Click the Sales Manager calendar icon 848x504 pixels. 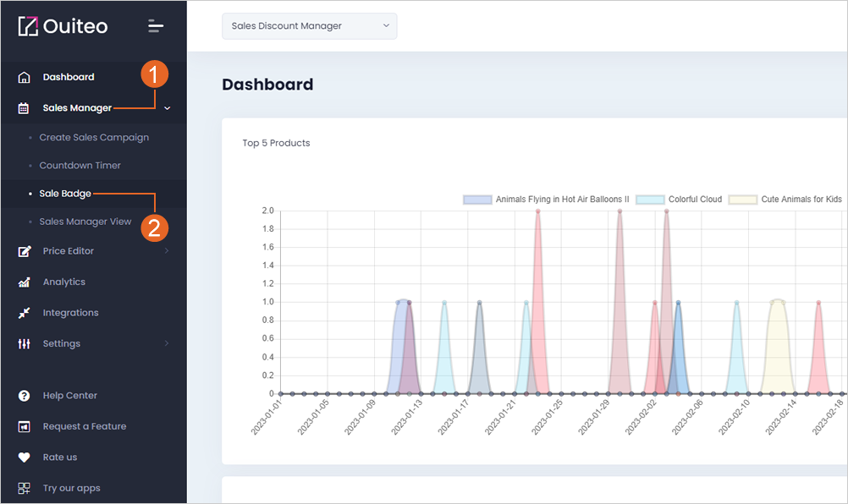(x=24, y=108)
